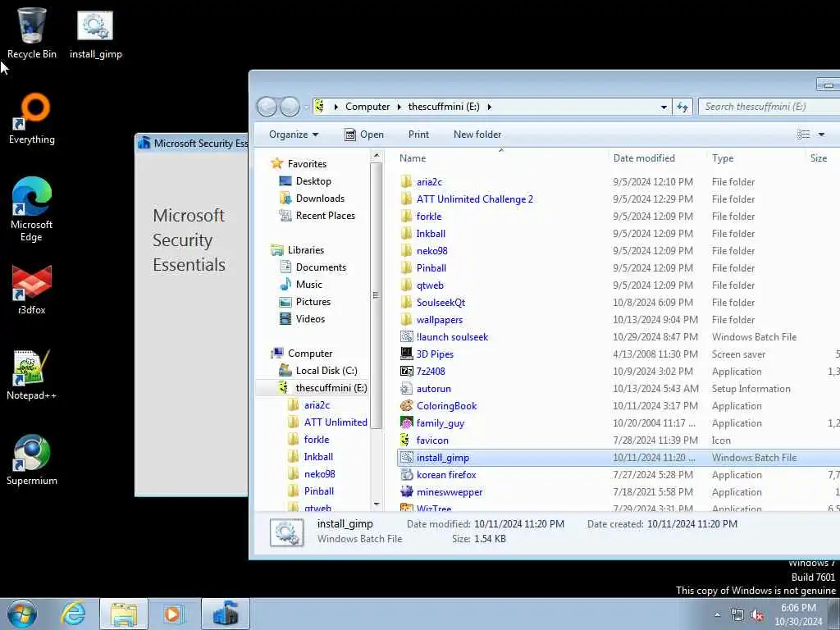The image size is (840, 630).
Task: Click the muted volume tray icon
Action: point(757,615)
